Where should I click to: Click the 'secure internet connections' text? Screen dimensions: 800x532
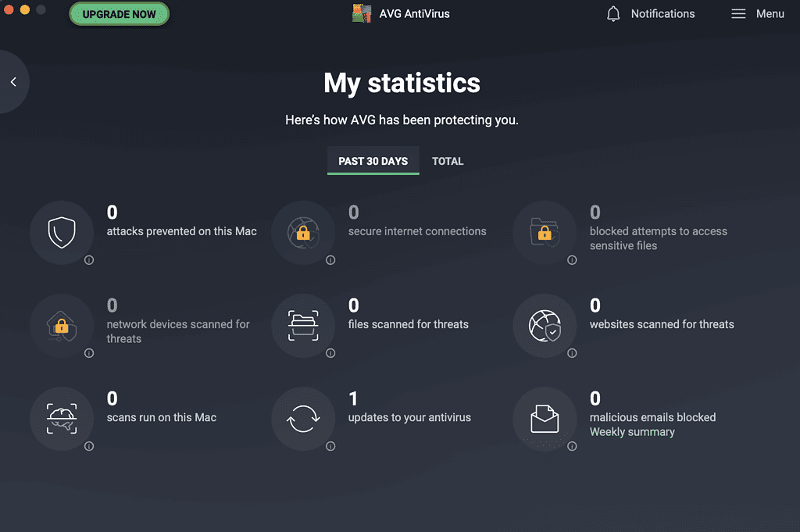pyautogui.click(x=417, y=231)
